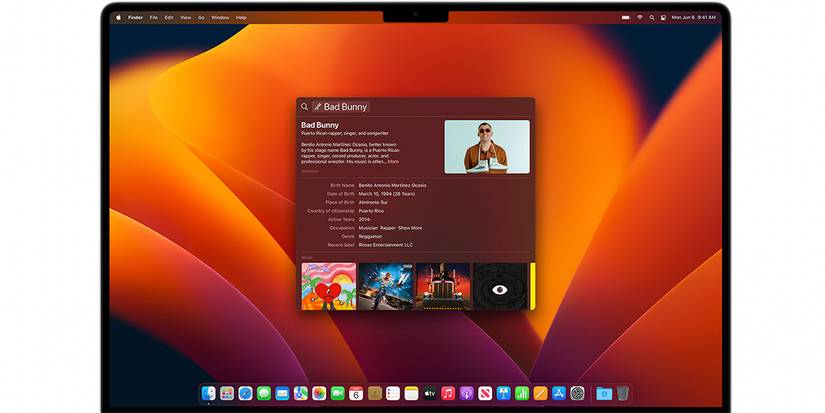Click place of birth Almirante Sur
The image size is (825, 413).
pos(373,202)
